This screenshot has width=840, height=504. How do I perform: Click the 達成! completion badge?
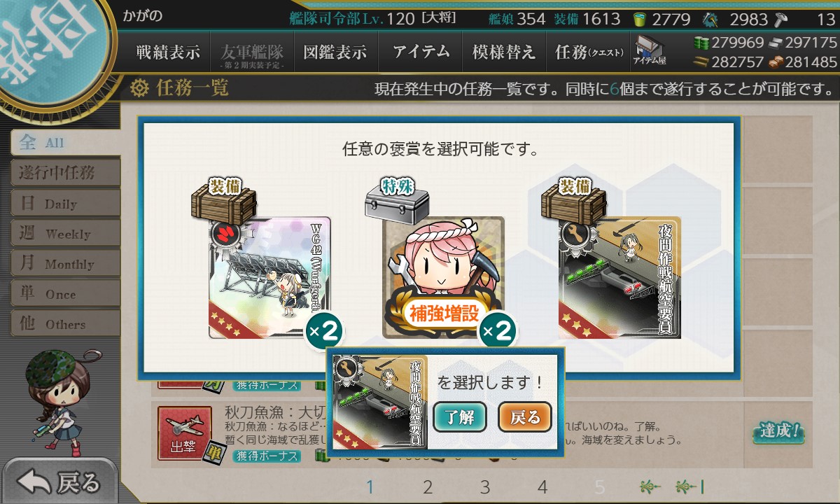(778, 432)
